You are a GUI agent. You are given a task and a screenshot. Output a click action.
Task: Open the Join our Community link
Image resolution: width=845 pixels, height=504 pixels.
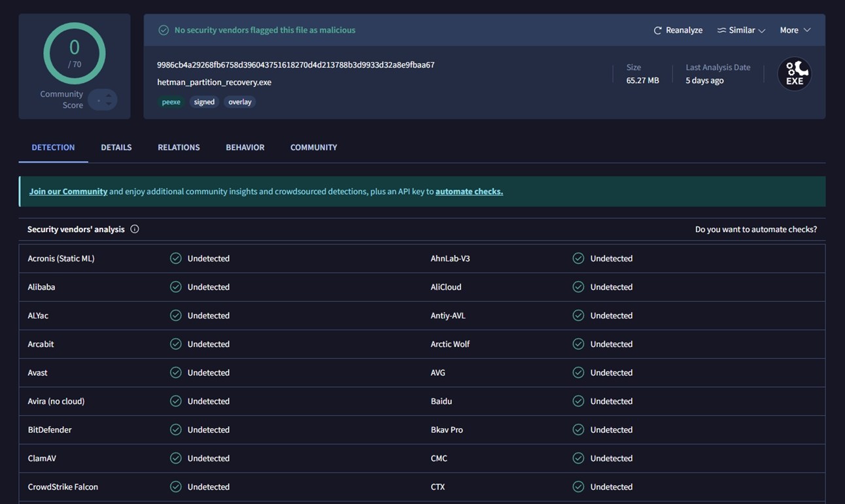[68, 190]
